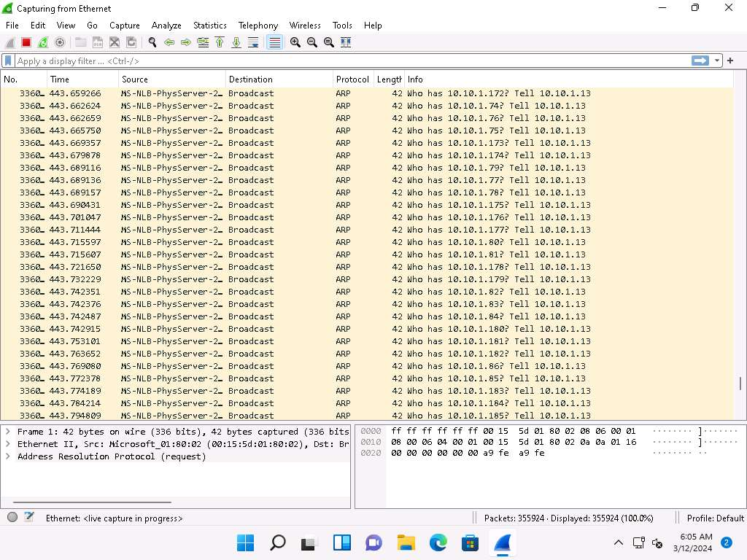This screenshot has width=747, height=560.
Task: Open the Analyze menu
Action: [x=166, y=26]
